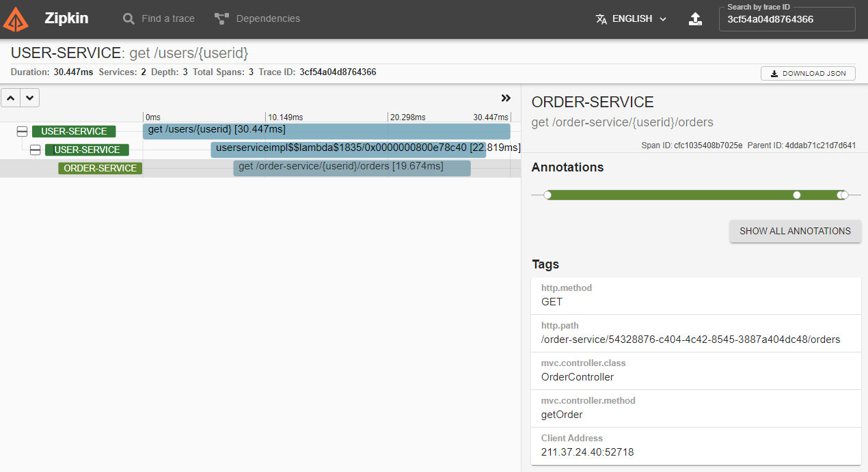This screenshot has height=472, width=868.
Task: Click the 20.298ms timeline tick label
Action: coord(408,117)
